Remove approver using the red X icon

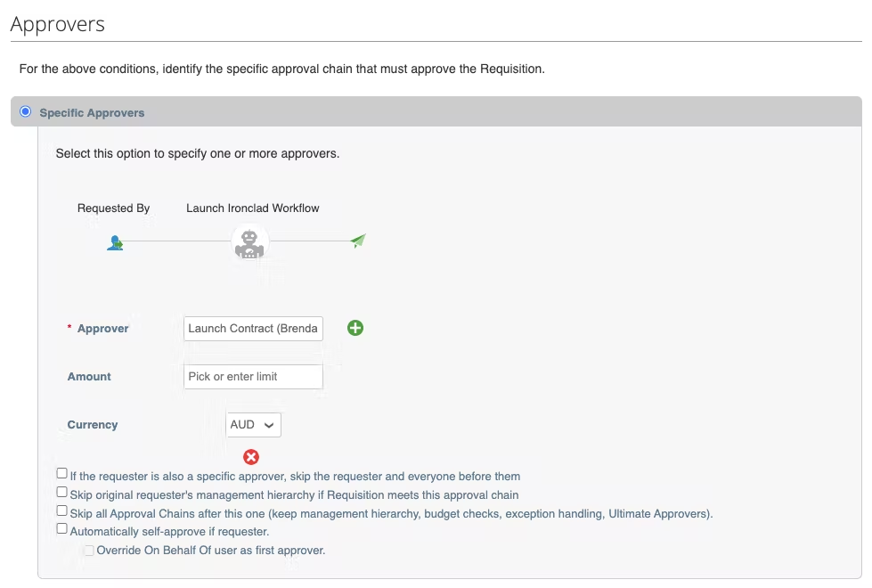pyautogui.click(x=251, y=457)
